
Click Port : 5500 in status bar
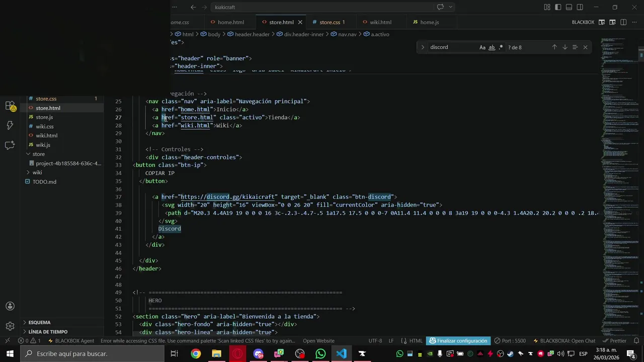point(510,341)
